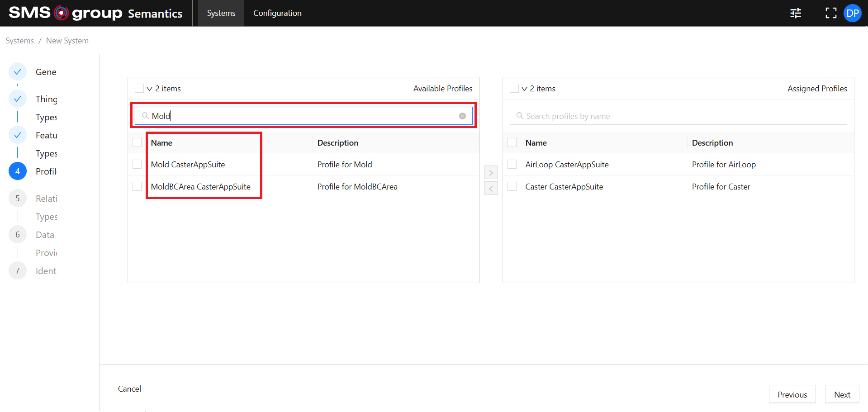Toggle select-all in Assigned Profiles header row
The width and height of the screenshot is (868, 412).
pyautogui.click(x=512, y=142)
